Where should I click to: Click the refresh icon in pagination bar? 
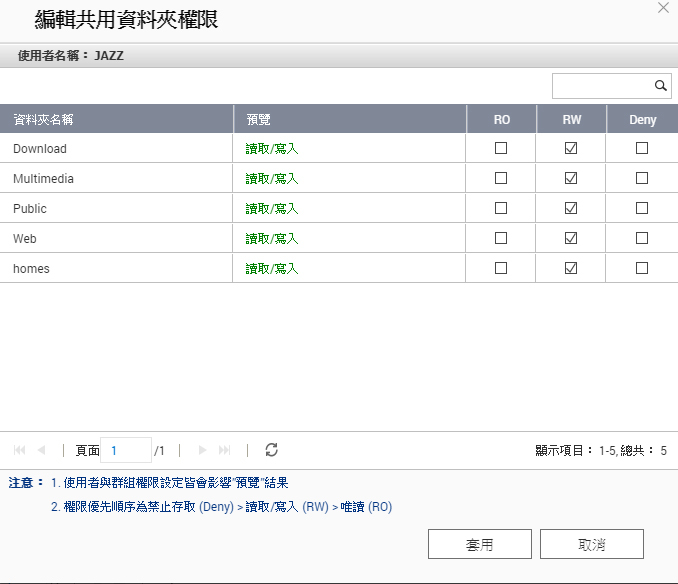point(271,450)
